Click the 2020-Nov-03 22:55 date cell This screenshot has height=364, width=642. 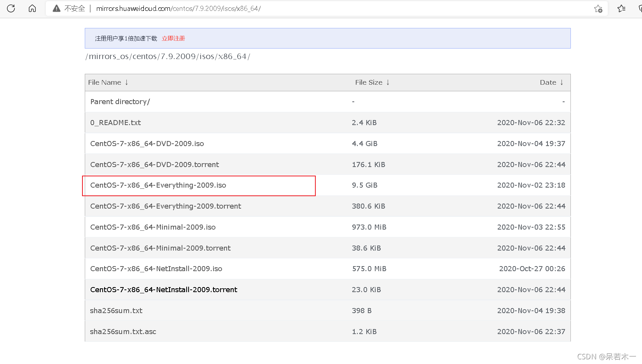531,227
